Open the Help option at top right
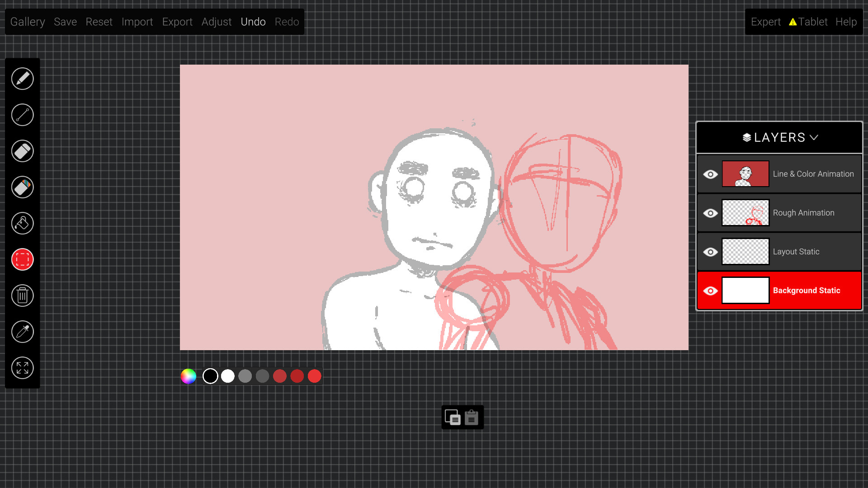 (x=846, y=22)
